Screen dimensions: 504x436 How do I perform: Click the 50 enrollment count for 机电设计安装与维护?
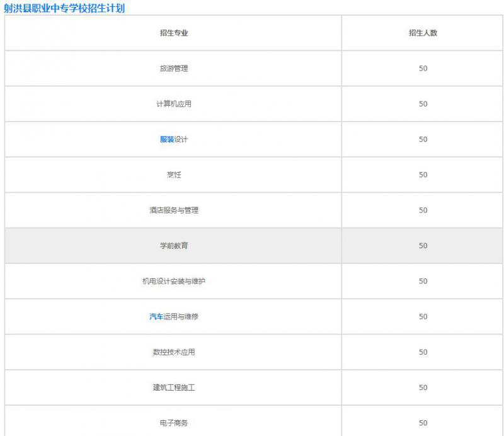[x=423, y=281]
